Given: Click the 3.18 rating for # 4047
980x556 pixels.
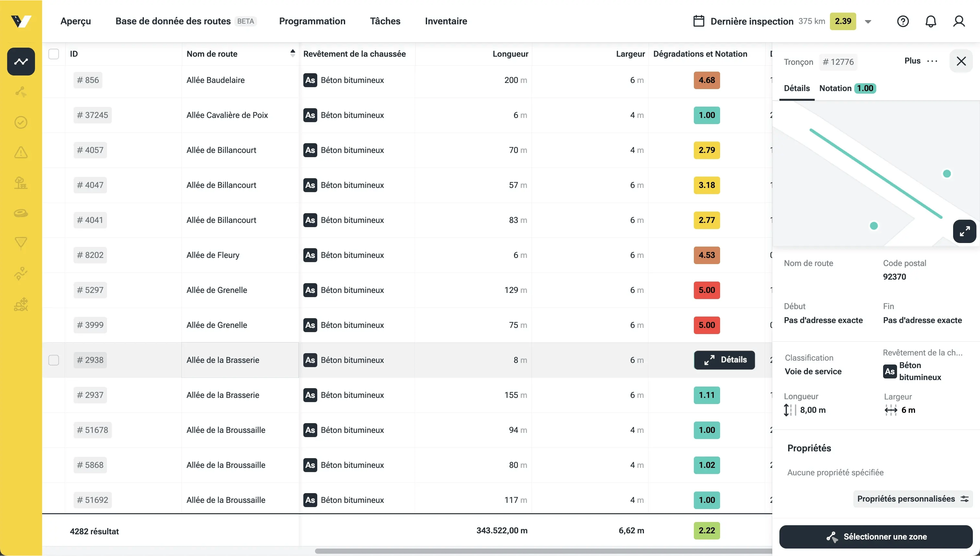Looking at the screenshot, I should click(706, 185).
